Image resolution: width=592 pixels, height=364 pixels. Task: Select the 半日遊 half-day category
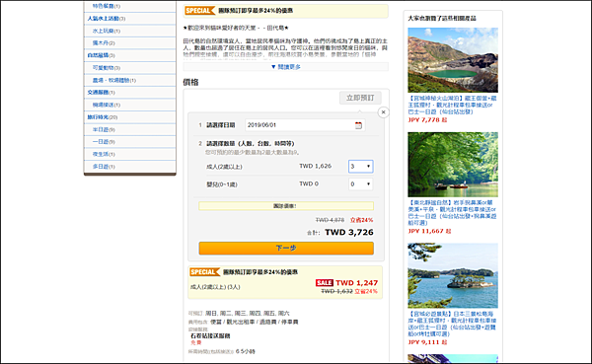[104, 129]
